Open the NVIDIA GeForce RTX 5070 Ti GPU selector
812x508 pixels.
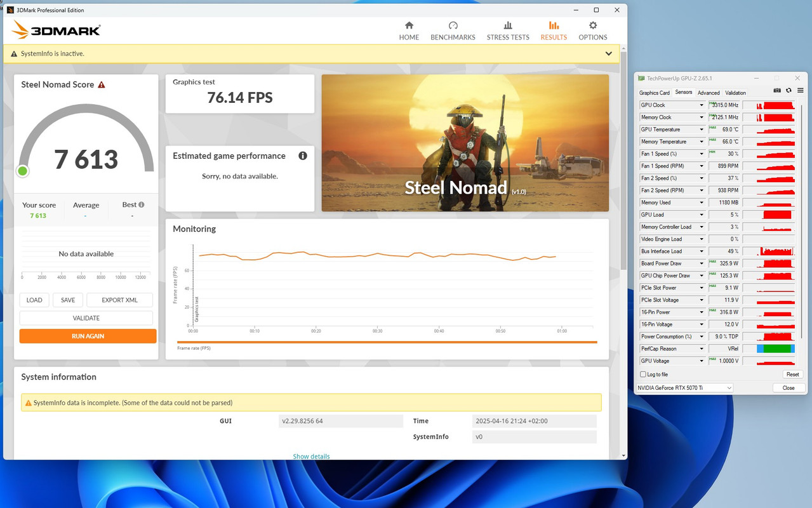tap(684, 387)
